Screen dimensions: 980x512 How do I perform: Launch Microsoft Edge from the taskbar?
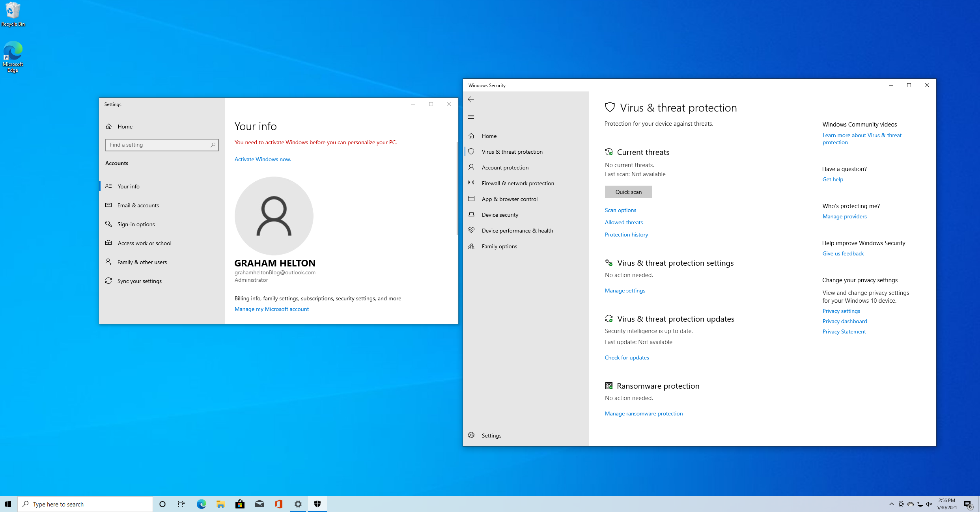click(x=201, y=504)
